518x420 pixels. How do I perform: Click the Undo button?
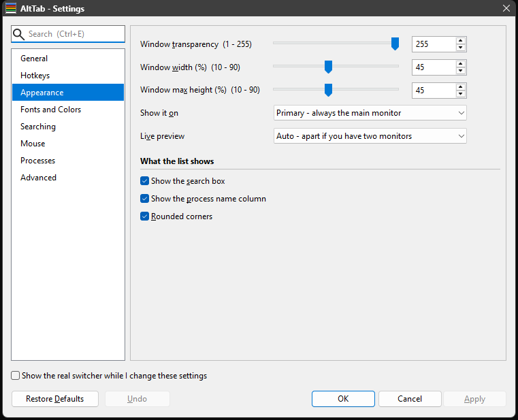[x=137, y=399]
